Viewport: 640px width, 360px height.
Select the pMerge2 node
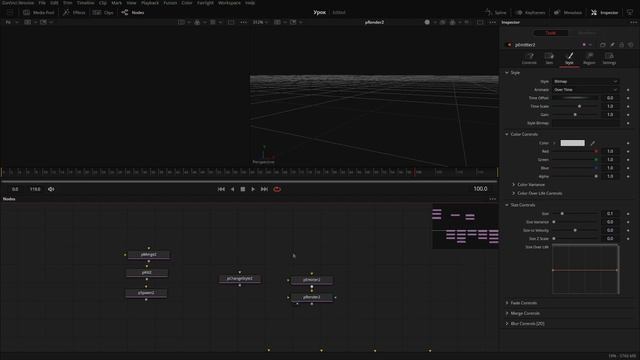coord(149,255)
